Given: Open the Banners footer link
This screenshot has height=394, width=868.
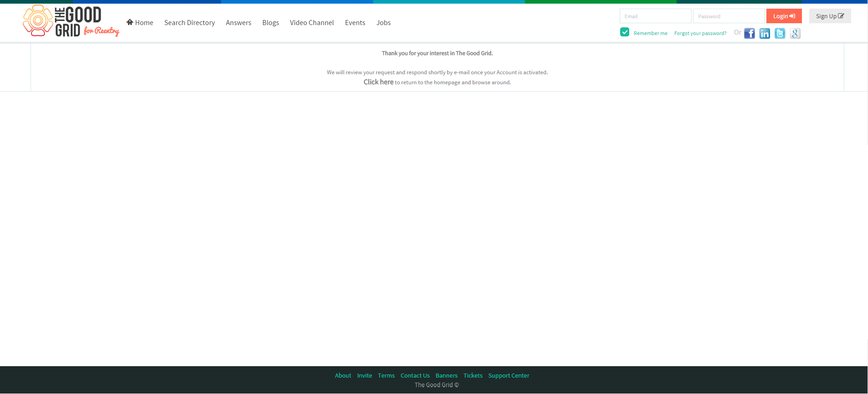Looking at the screenshot, I should [447, 375].
